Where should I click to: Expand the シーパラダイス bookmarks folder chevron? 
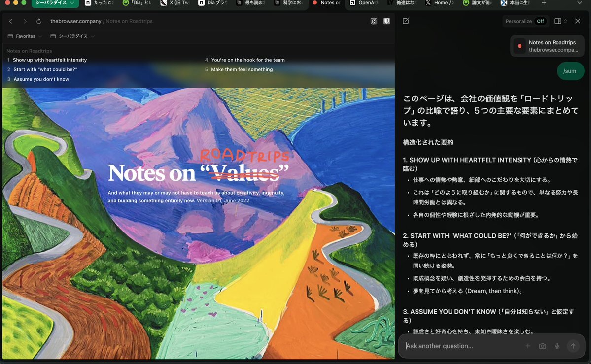[x=92, y=36]
